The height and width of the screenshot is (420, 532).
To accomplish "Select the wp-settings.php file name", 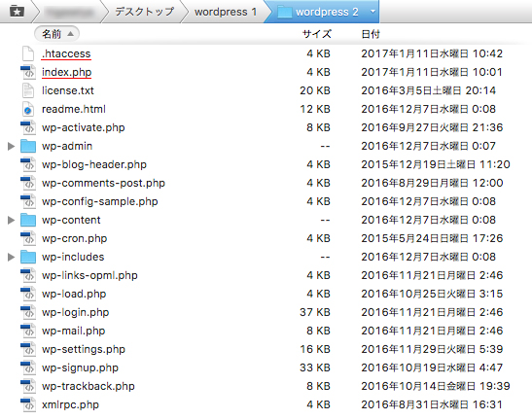I will (x=84, y=349).
